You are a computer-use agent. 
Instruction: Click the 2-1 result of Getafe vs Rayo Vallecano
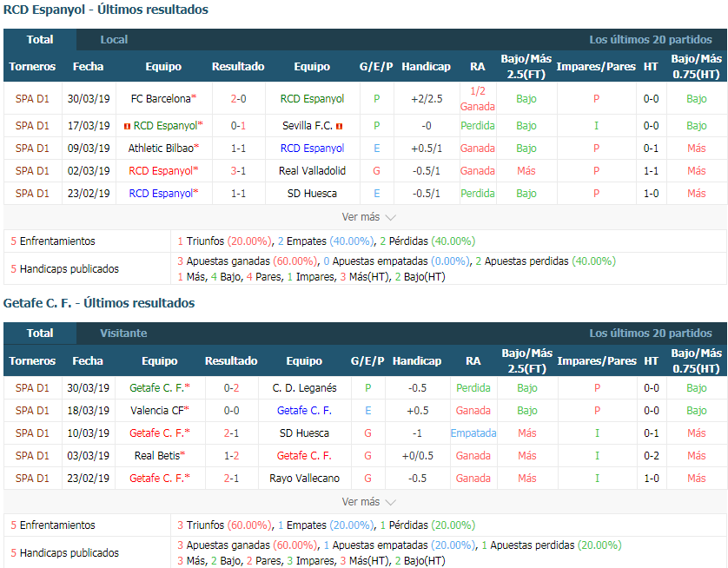pyautogui.click(x=231, y=479)
